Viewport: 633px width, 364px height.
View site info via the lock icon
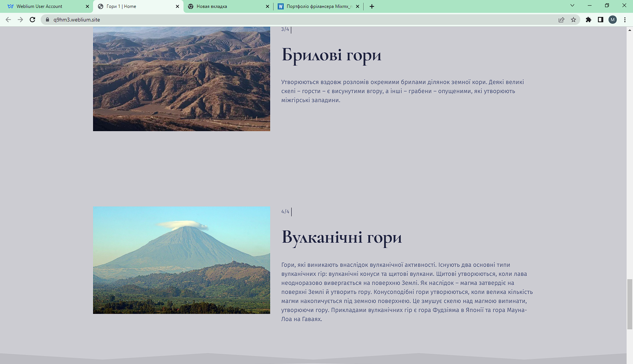click(47, 20)
